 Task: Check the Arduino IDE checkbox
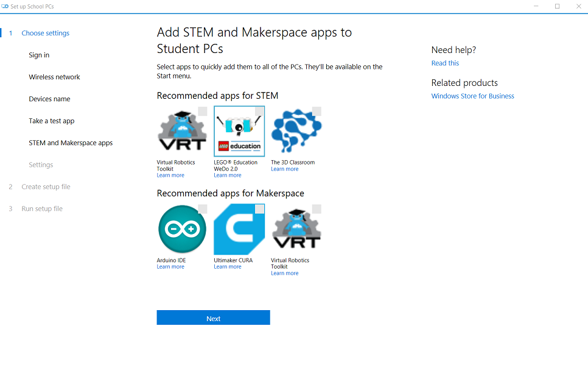tap(203, 209)
